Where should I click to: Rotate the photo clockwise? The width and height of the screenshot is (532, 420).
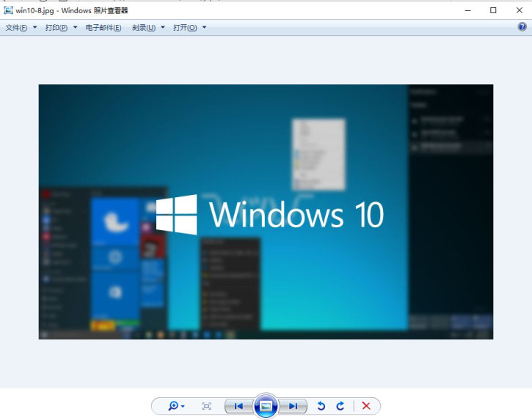[340, 406]
